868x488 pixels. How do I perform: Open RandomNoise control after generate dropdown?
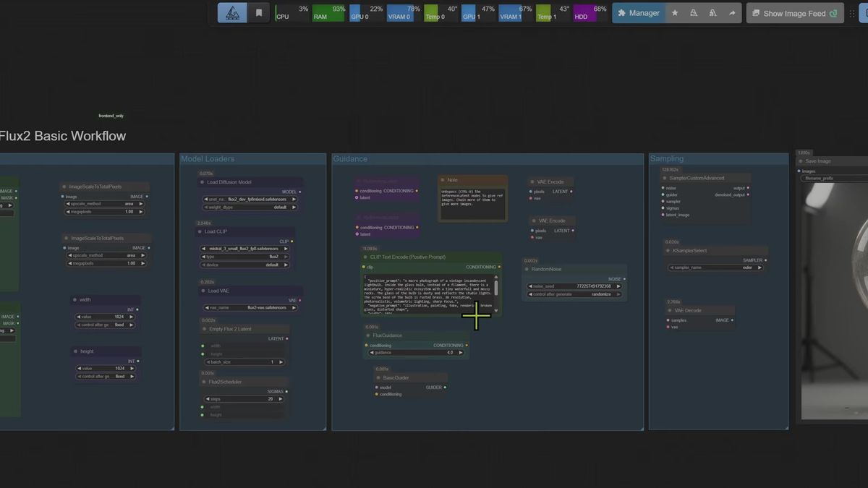click(x=574, y=294)
